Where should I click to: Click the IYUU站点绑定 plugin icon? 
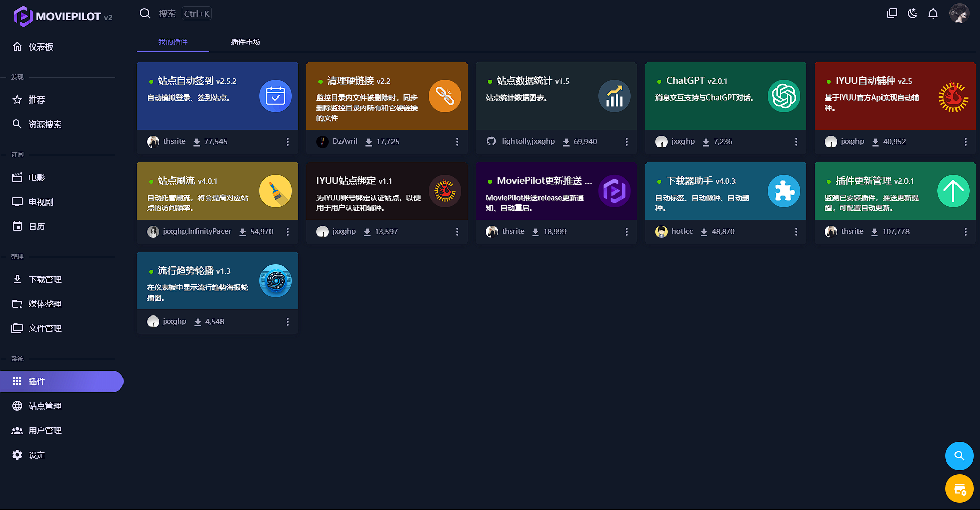[x=445, y=191]
